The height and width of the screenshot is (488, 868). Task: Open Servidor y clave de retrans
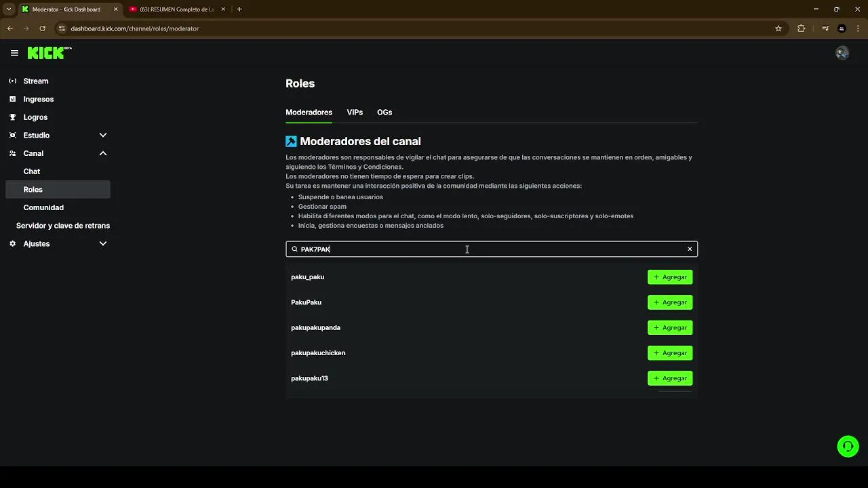63,226
